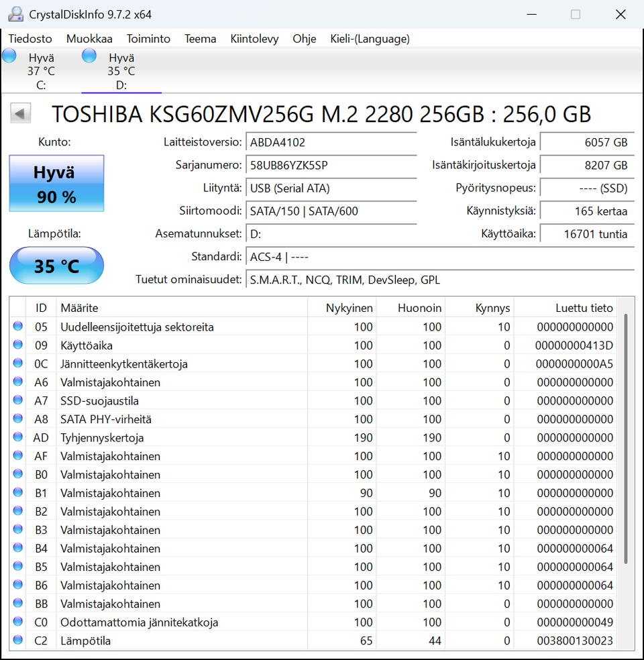
Task: Click the CrystalDiskInfo app icon in title bar
Action: [x=15, y=14]
